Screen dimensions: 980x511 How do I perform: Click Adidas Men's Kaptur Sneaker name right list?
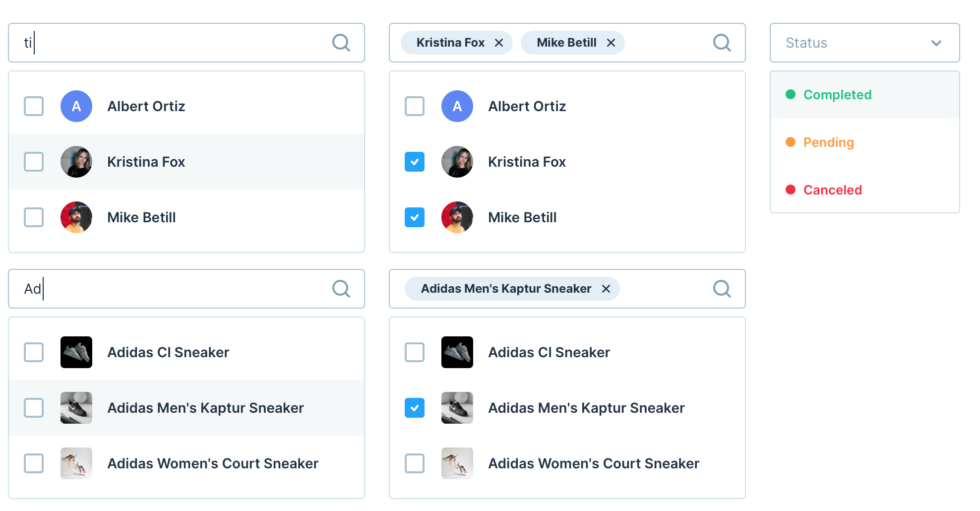(587, 408)
